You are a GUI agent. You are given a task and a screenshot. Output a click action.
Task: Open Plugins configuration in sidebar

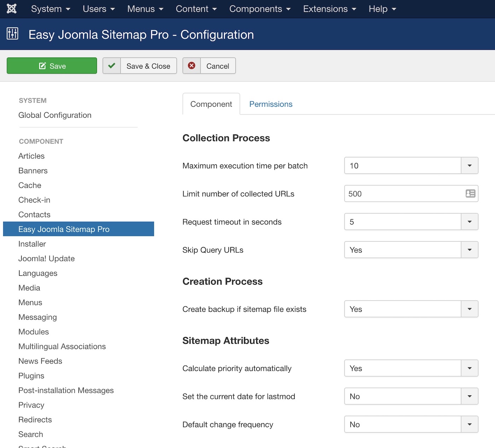click(x=31, y=376)
